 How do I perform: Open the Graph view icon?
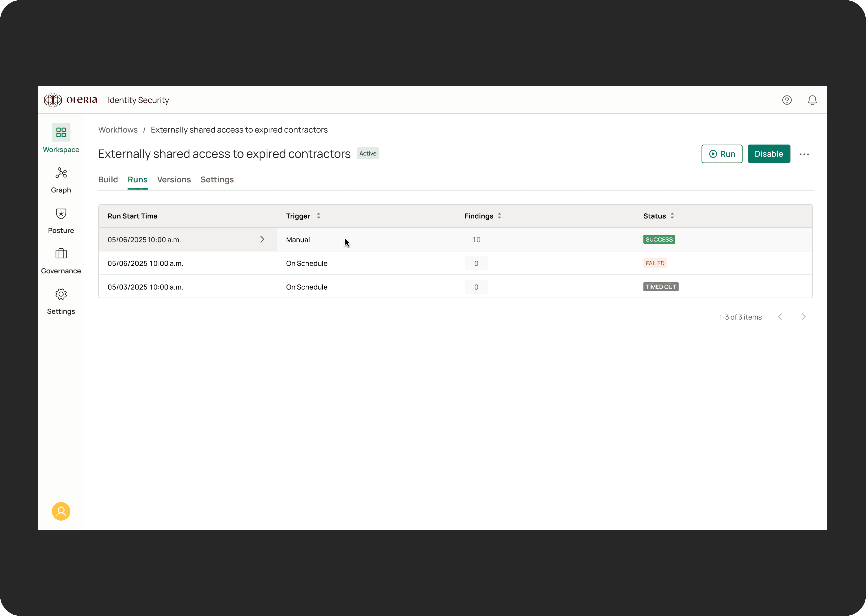[61, 173]
